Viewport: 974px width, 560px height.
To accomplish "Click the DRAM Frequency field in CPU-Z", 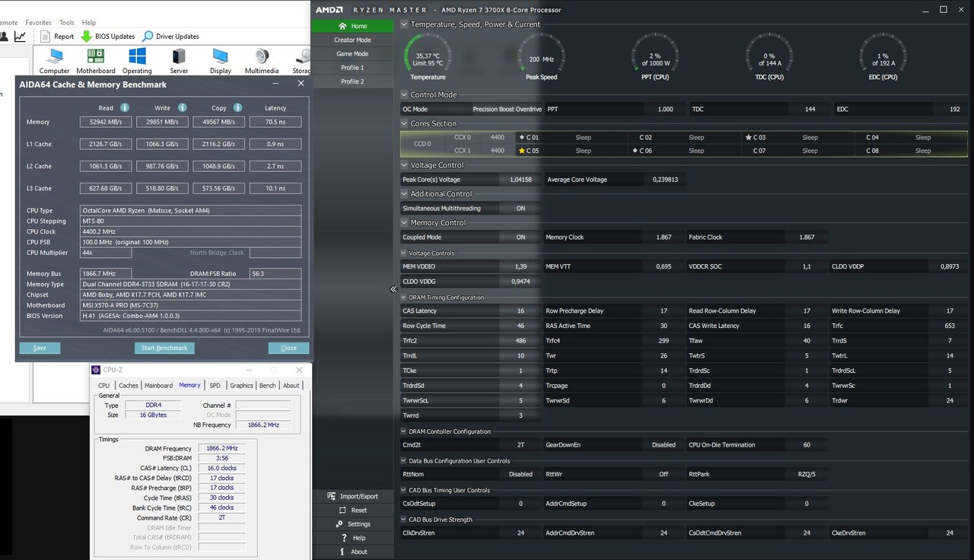I will click(222, 448).
